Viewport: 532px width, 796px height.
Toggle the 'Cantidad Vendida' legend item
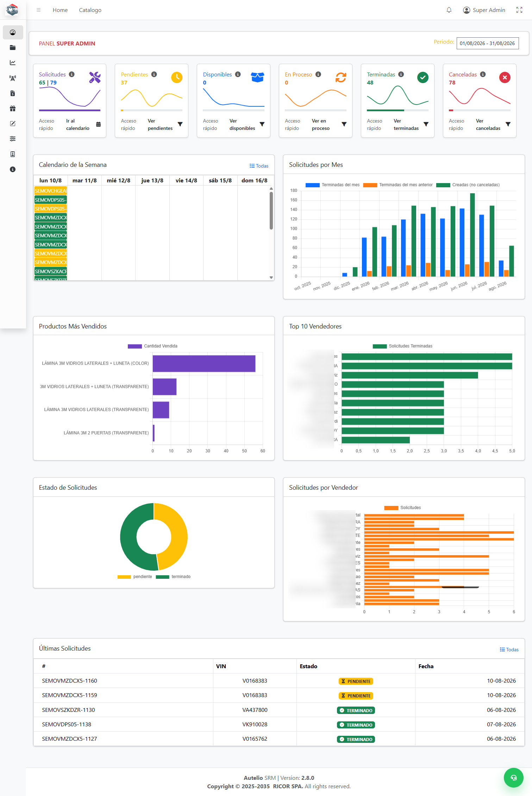tap(152, 346)
